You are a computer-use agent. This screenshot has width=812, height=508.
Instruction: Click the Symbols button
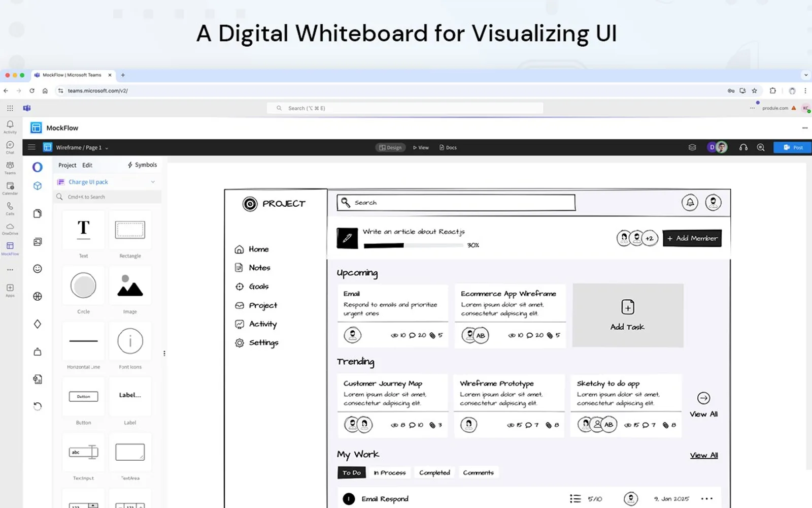[x=142, y=165]
